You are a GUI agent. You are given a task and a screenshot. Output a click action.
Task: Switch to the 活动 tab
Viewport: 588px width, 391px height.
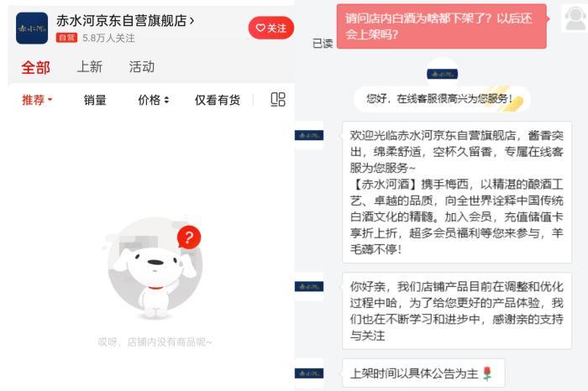coord(142,67)
